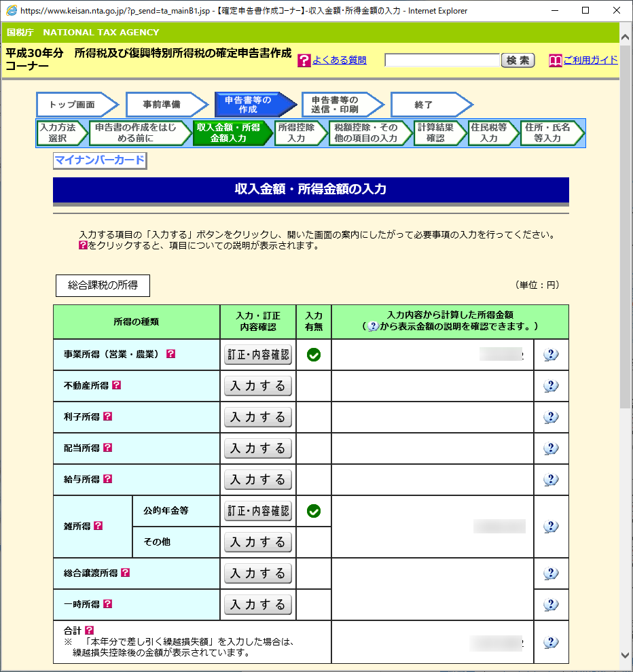The height and width of the screenshot is (672, 633).
Task: Click the green checkmark in 公的年金等 row
Action: point(314,511)
